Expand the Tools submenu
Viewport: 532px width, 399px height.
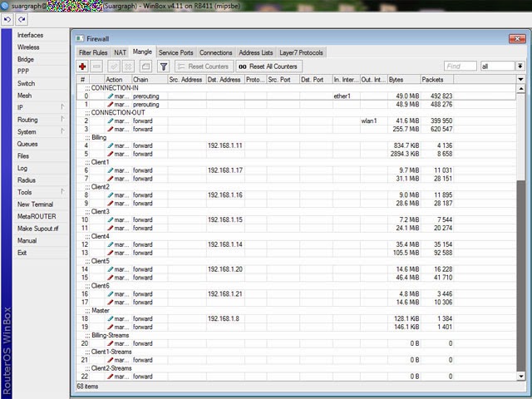pos(41,192)
